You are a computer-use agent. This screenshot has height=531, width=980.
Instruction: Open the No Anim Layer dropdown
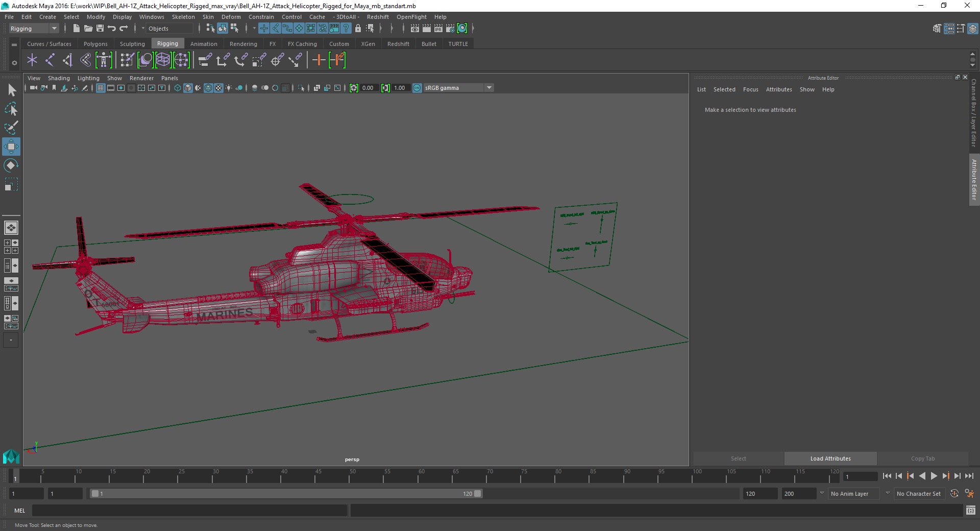(854, 494)
